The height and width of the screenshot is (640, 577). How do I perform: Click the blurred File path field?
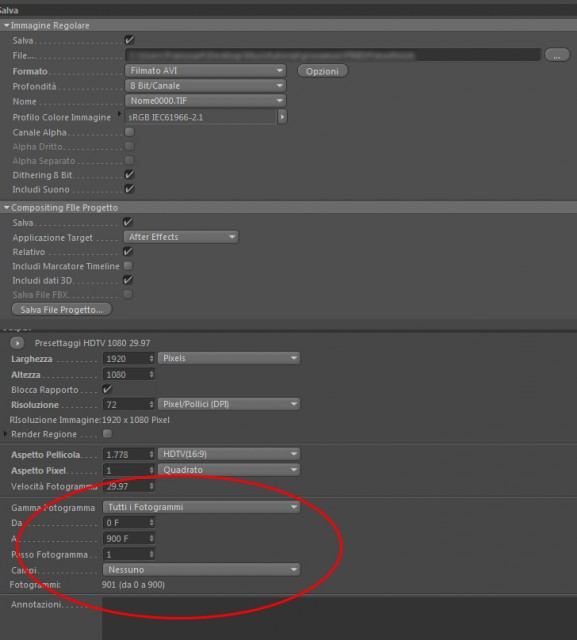click(333, 55)
